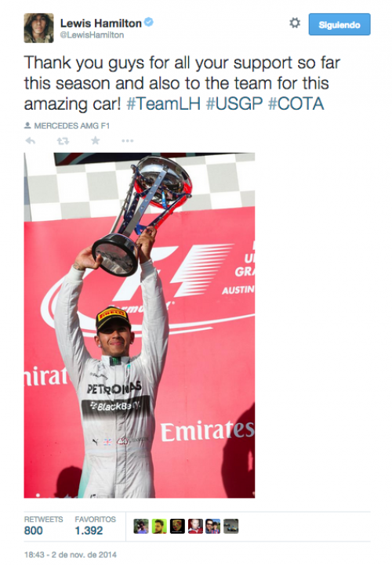
Task: Open Lewis Hamilton's profile avatar
Action: click(x=39, y=28)
